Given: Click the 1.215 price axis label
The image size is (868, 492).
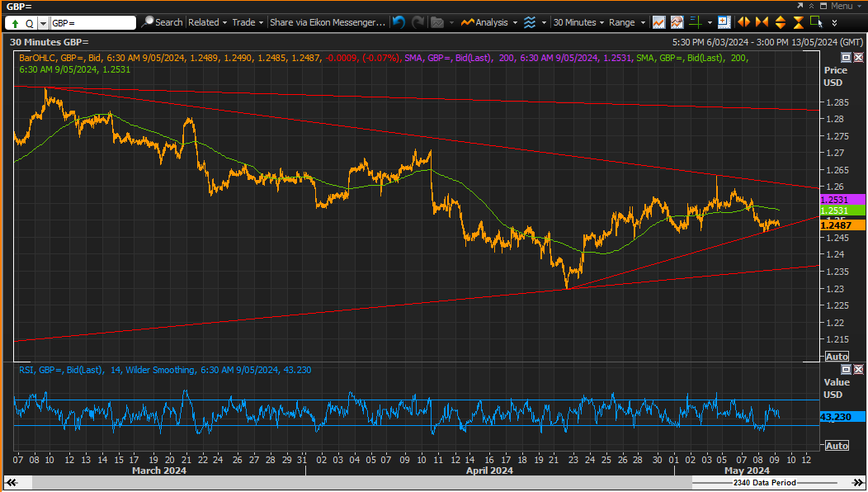Looking at the screenshot, I should click(837, 339).
